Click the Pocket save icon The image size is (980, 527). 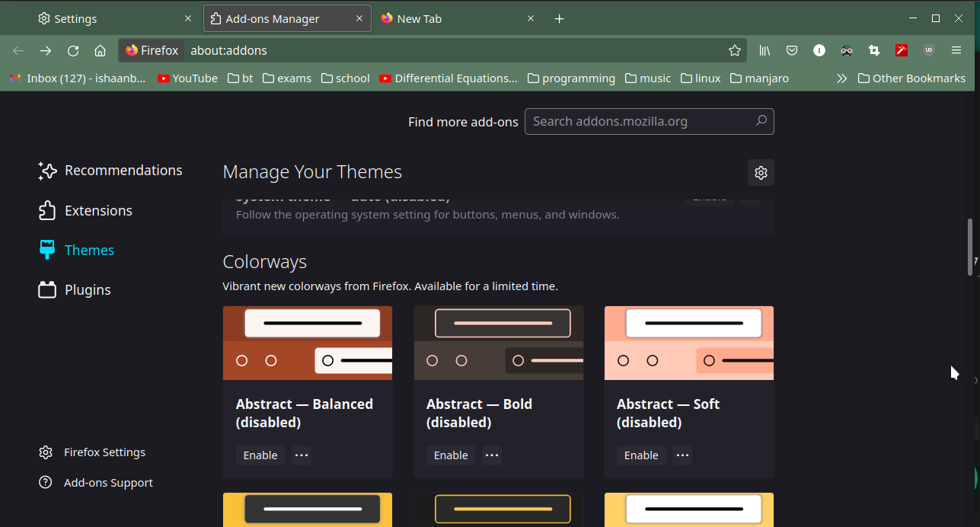pos(792,51)
